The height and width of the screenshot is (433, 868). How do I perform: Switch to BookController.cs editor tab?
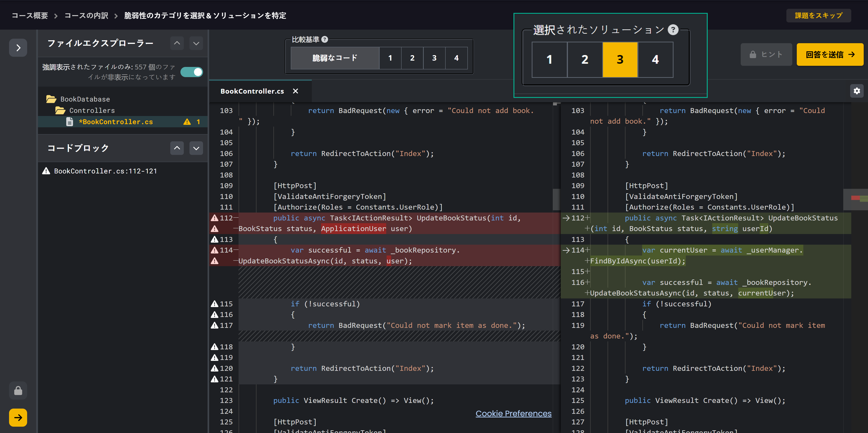tap(252, 91)
